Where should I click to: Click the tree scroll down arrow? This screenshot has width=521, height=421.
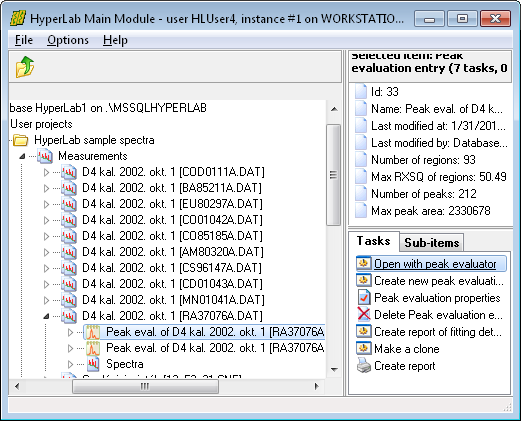[334, 369]
